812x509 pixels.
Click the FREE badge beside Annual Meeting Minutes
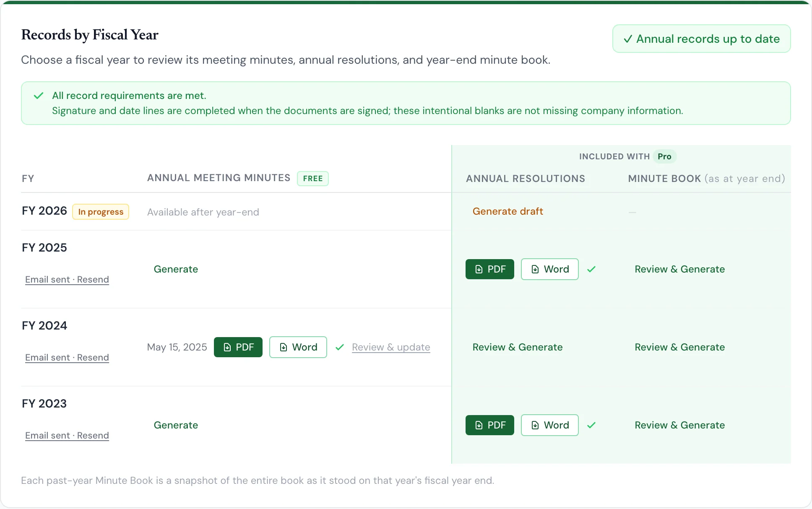(x=313, y=178)
